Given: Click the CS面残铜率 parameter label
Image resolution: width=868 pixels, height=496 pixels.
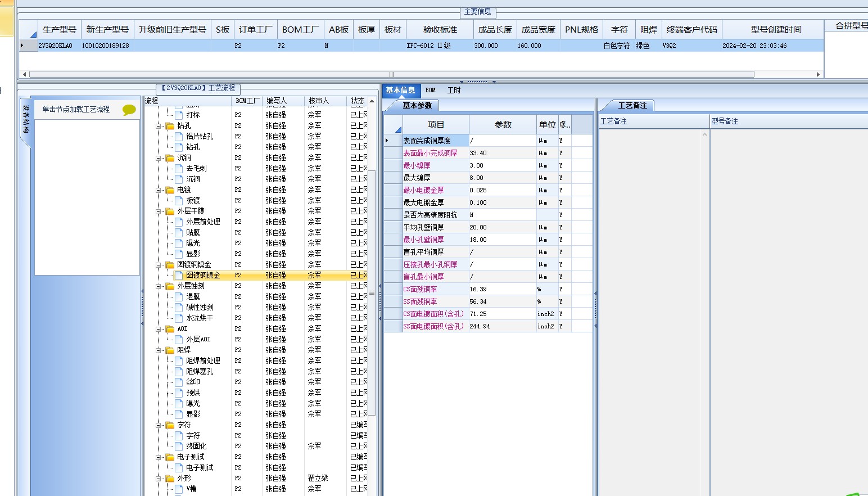Looking at the screenshot, I should pyautogui.click(x=420, y=289).
